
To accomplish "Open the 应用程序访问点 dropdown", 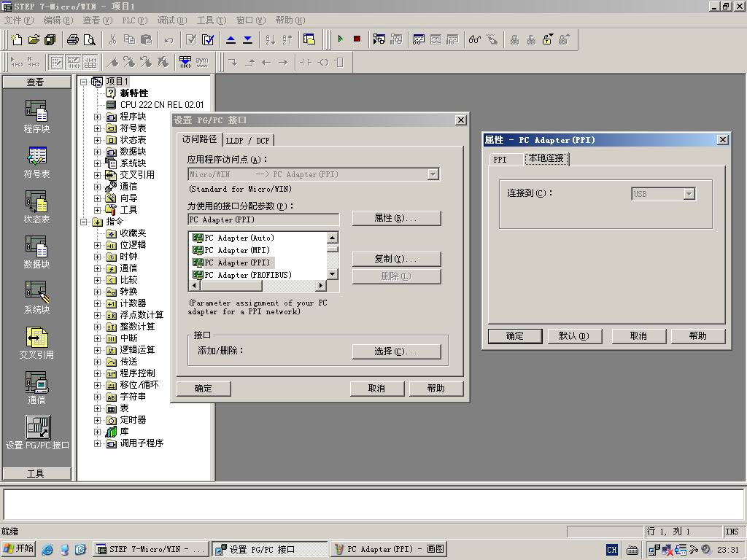I will [x=433, y=174].
